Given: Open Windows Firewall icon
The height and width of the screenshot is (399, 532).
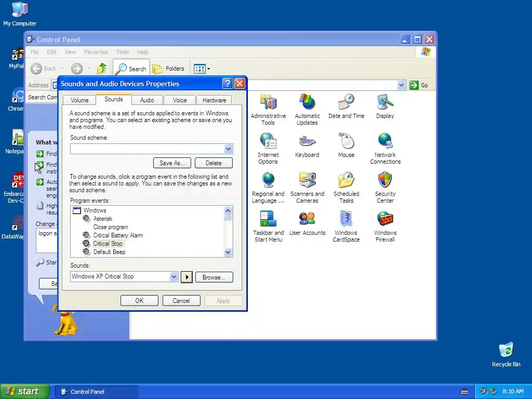Looking at the screenshot, I should (x=385, y=227).
